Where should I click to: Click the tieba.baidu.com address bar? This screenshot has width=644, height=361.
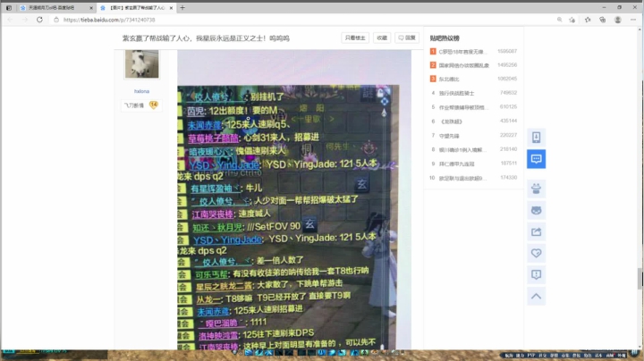pos(109,20)
